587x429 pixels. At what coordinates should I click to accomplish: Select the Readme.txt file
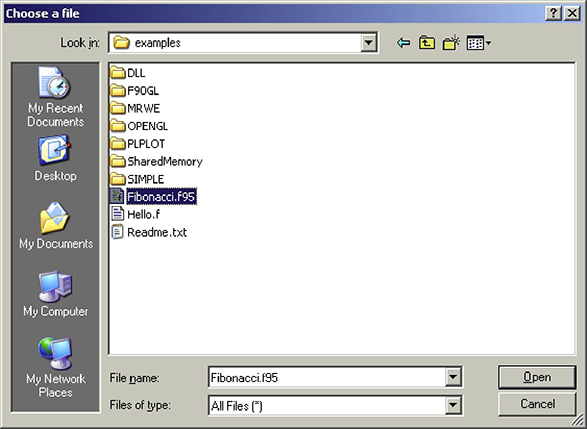click(149, 232)
